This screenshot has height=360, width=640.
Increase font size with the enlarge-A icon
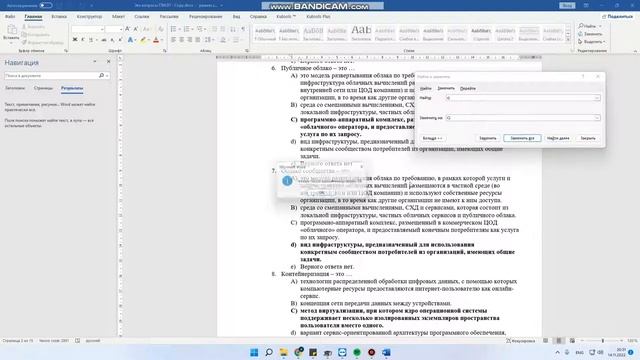click(x=128, y=29)
